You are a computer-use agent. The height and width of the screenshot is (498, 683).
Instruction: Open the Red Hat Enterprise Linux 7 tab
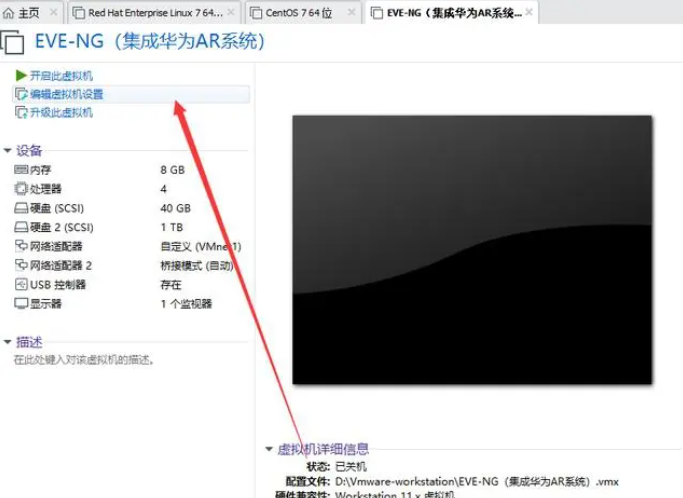pyautogui.click(x=155, y=13)
